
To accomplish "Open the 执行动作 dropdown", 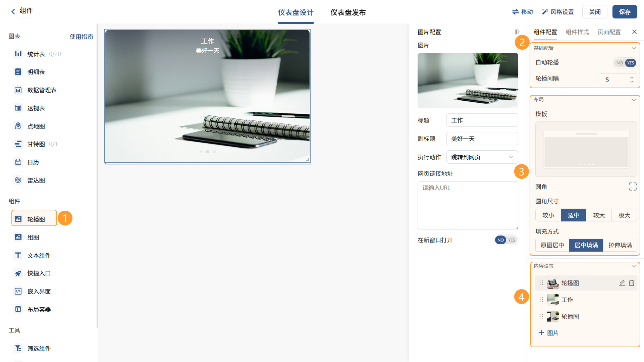I will click(x=482, y=157).
